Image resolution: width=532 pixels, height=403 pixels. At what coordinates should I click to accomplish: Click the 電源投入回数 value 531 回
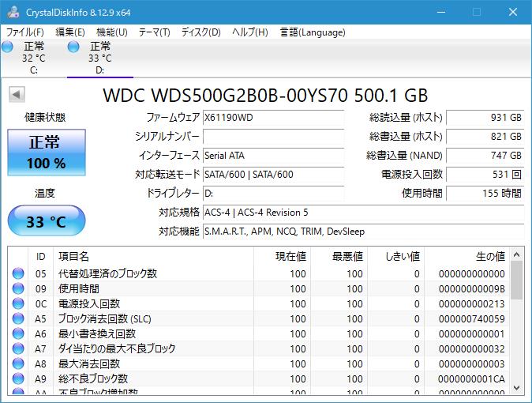click(x=485, y=175)
